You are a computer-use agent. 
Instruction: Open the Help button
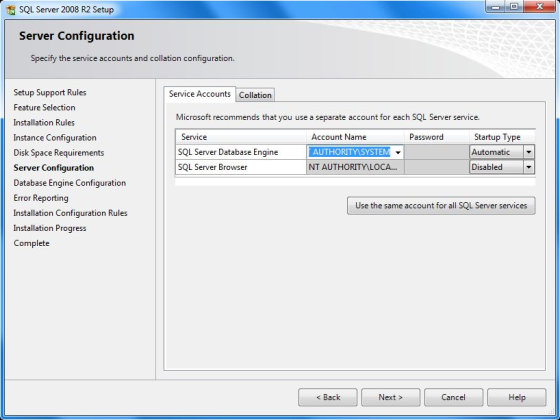coord(516,398)
